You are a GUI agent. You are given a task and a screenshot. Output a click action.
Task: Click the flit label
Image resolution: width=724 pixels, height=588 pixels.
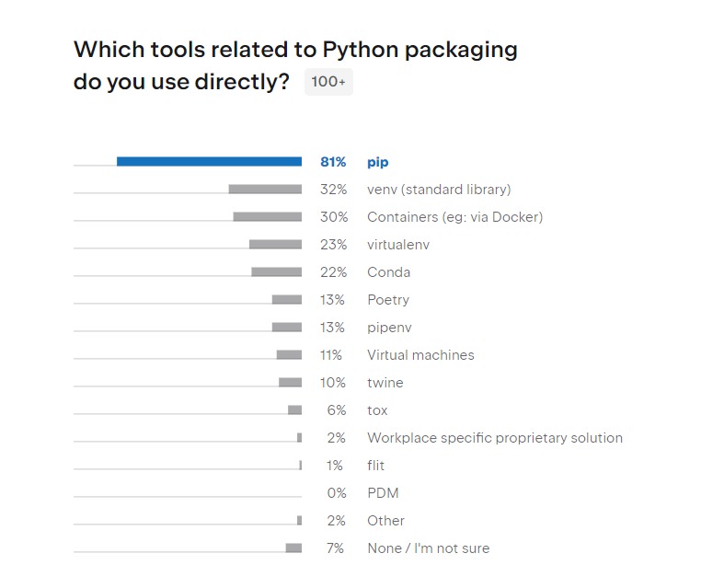tap(375, 466)
